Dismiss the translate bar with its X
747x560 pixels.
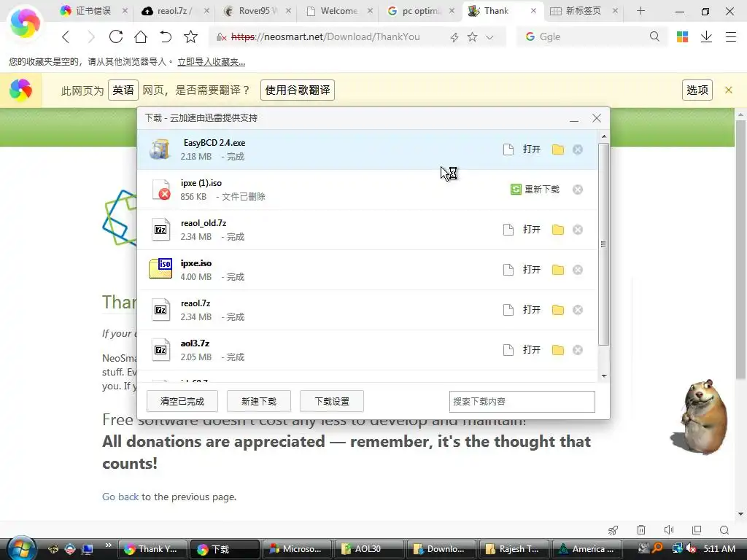click(x=729, y=90)
